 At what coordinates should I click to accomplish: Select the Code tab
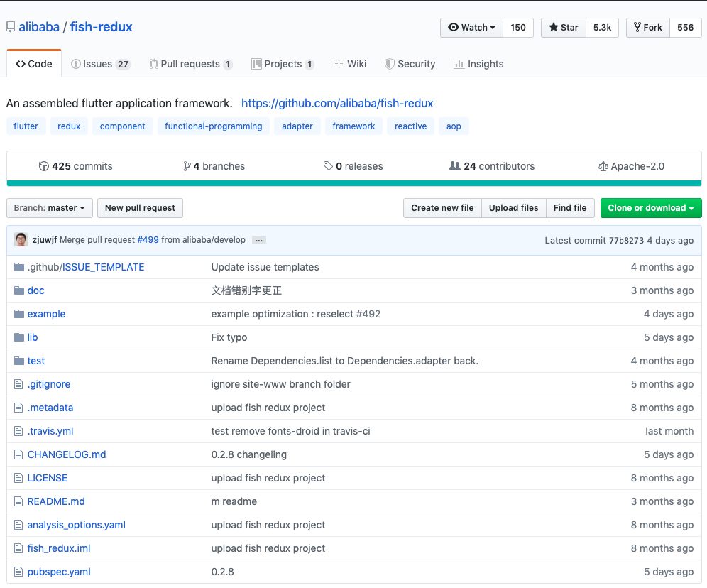34,64
